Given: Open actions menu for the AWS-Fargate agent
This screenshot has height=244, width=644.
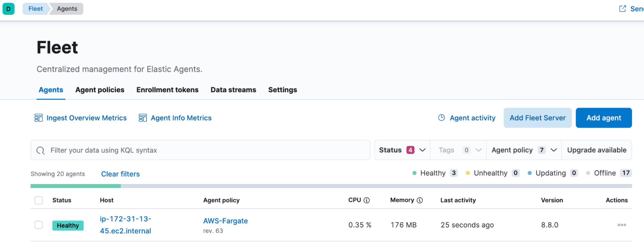Looking at the screenshot, I should click(x=621, y=225).
